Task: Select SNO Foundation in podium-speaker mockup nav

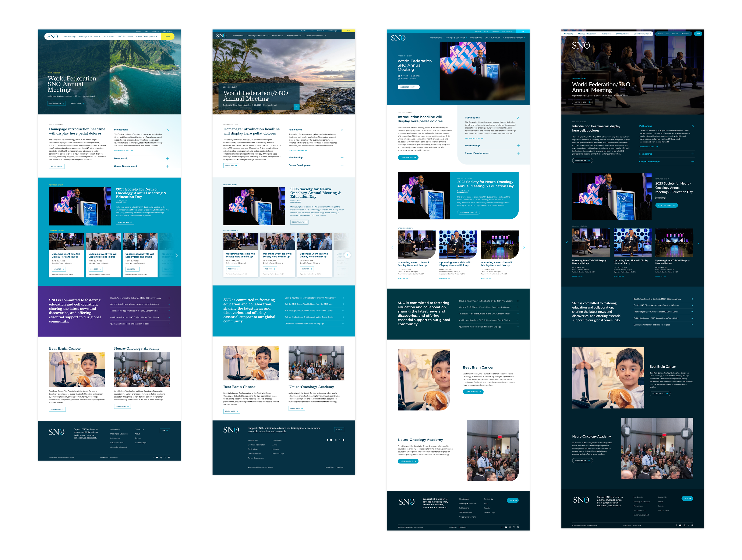Action: click(492, 38)
